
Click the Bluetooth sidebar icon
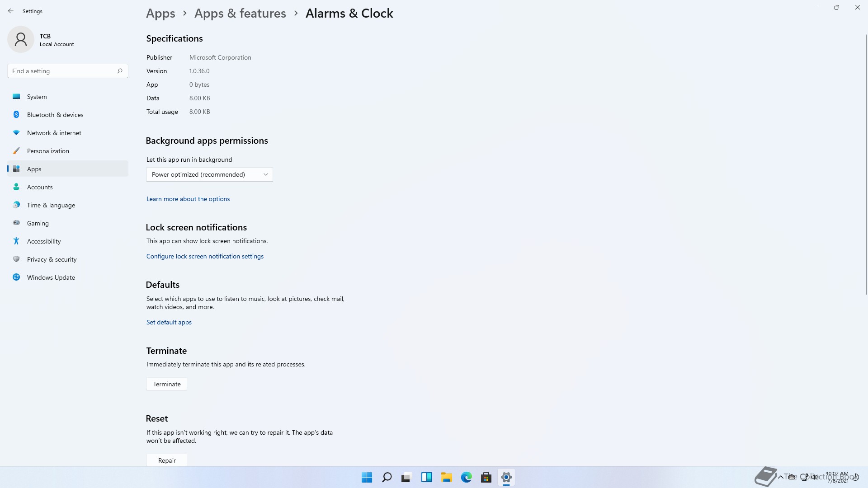click(16, 115)
